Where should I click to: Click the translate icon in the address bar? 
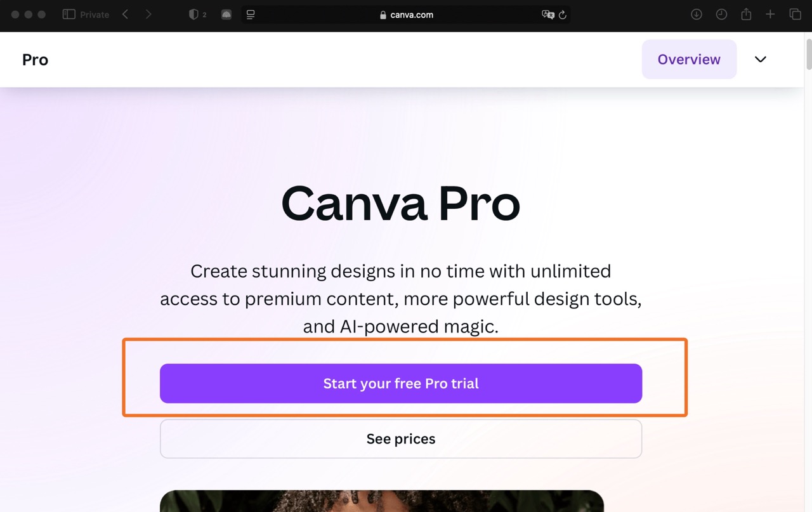[547, 15]
